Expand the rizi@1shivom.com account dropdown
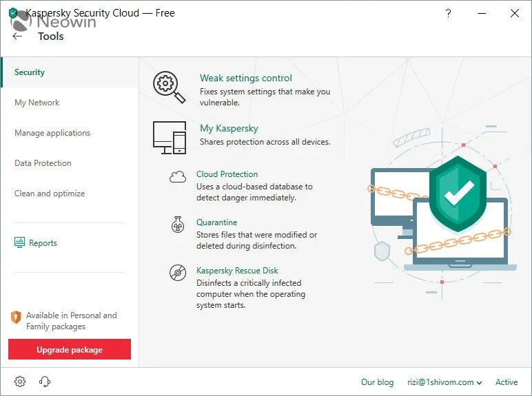 pos(444,382)
